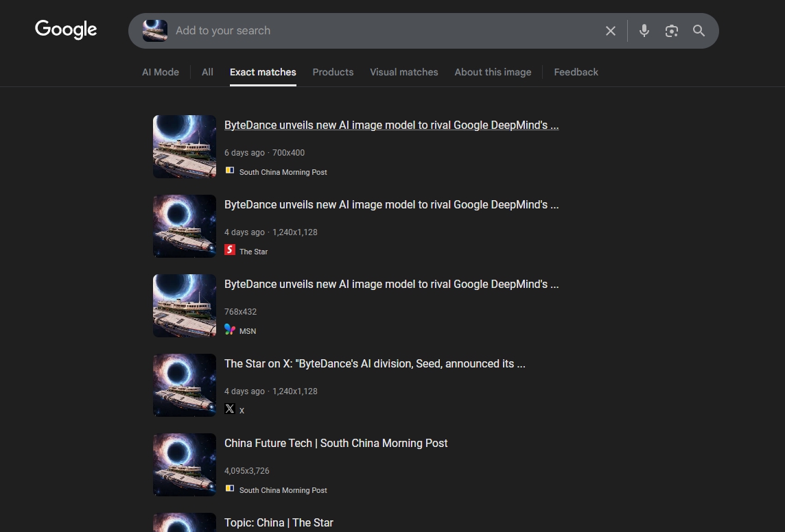
Task: Click the '768x432' size text
Action: point(240,311)
